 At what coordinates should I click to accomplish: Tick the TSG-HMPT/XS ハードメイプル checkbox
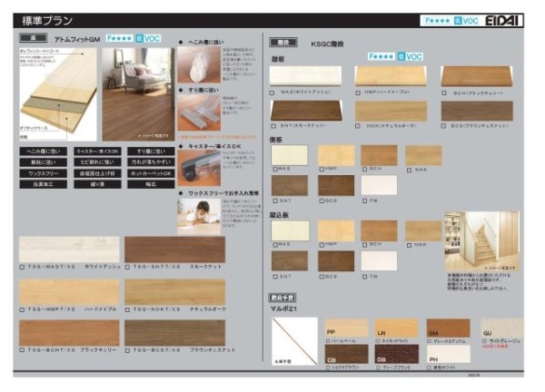pos(22,309)
